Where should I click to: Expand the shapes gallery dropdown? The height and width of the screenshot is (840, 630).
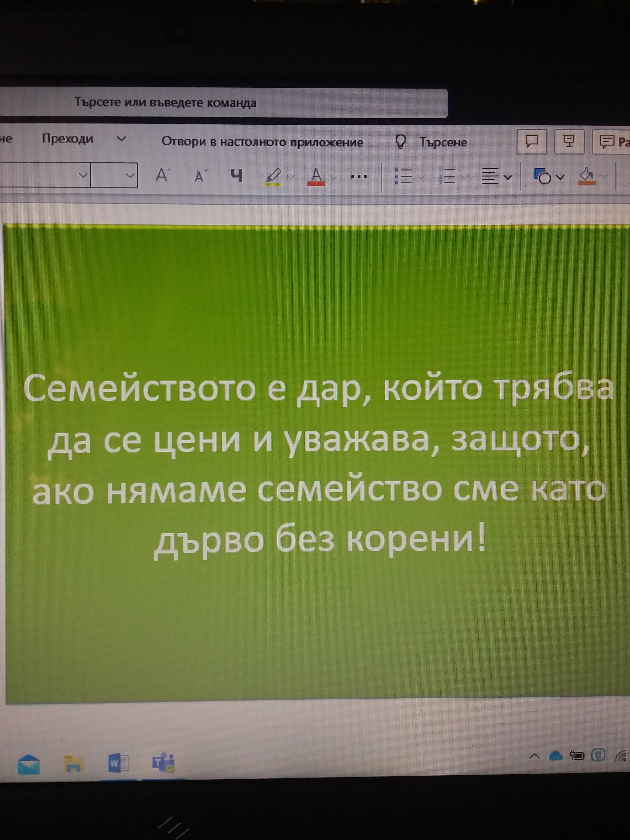(560, 177)
